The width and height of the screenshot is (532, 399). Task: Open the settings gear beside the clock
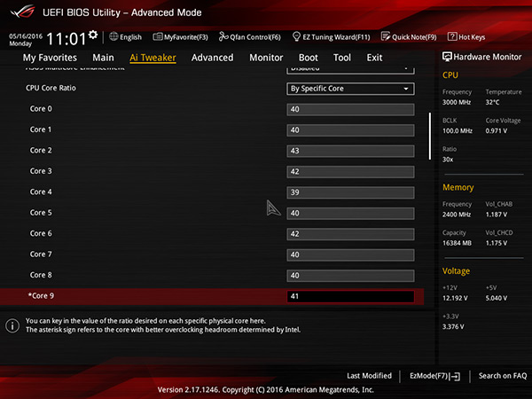(92, 35)
